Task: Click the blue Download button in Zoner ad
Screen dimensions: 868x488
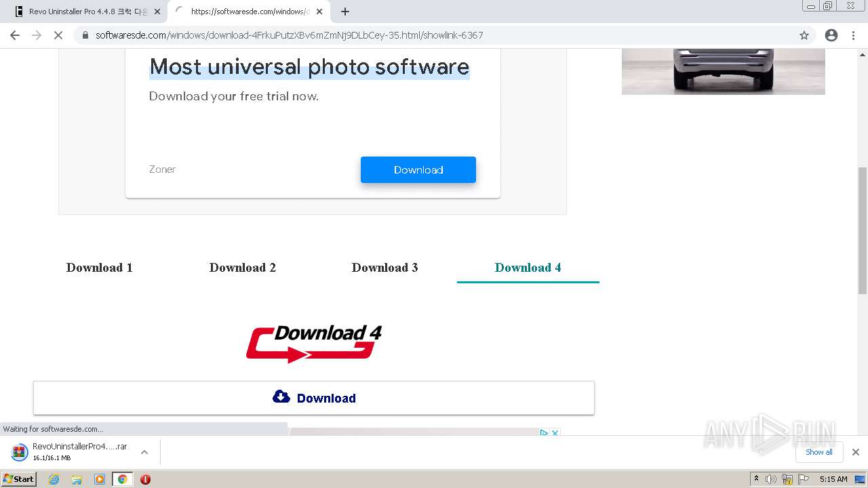Action: coord(418,169)
